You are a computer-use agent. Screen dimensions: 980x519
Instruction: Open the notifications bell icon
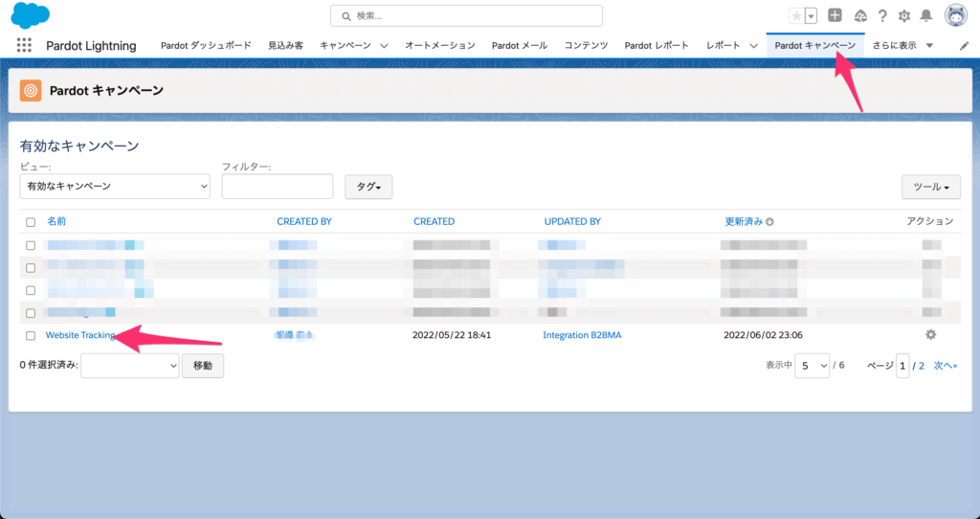(x=926, y=16)
